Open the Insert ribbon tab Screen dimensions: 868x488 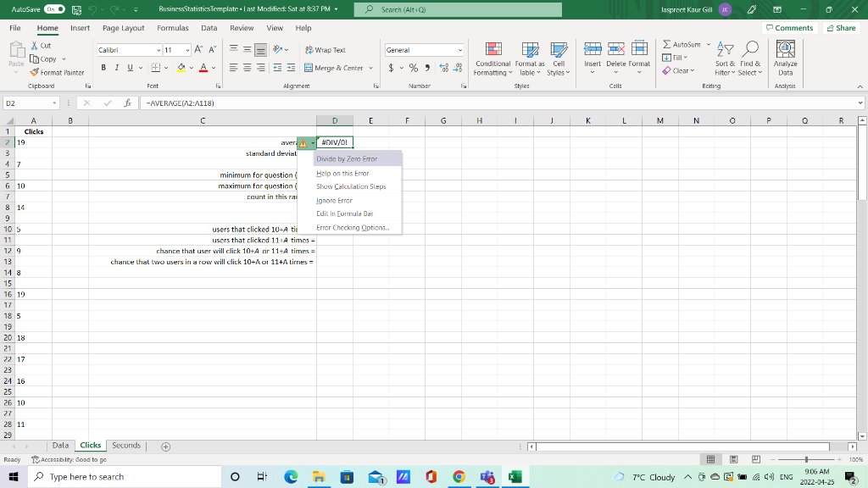click(80, 28)
